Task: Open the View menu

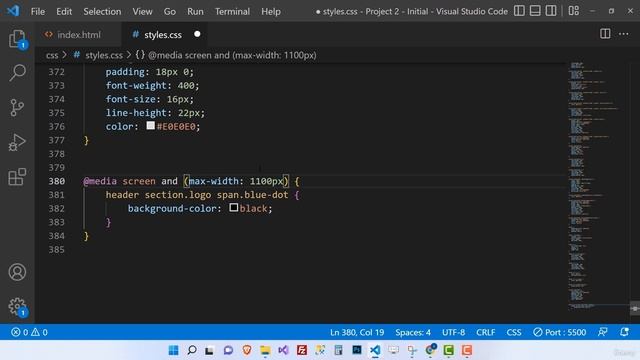Action: (142, 11)
